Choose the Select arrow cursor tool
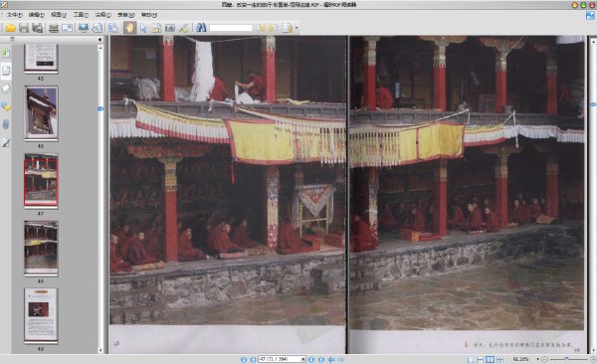The width and height of the screenshot is (597, 364). click(143, 28)
